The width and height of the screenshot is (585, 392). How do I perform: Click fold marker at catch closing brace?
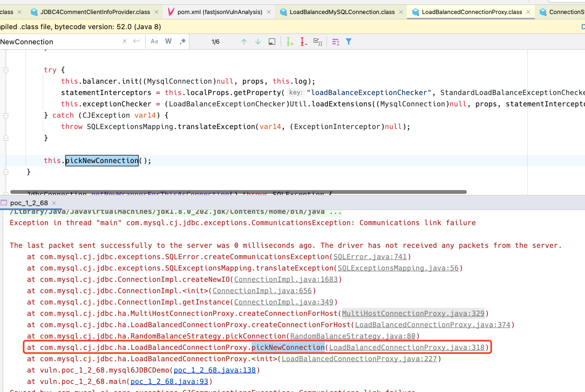pyautogui.click(x=6, y=138)
